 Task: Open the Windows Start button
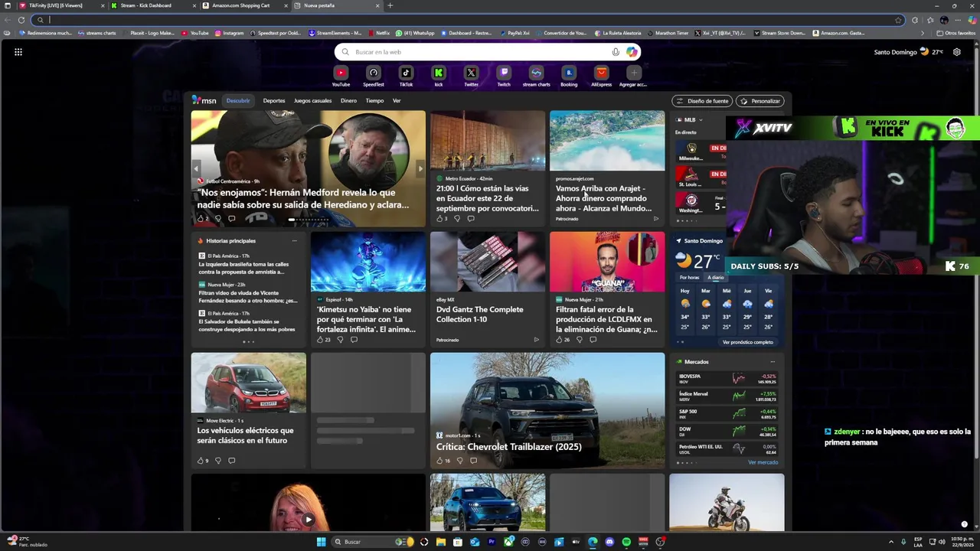coord(322,542)
